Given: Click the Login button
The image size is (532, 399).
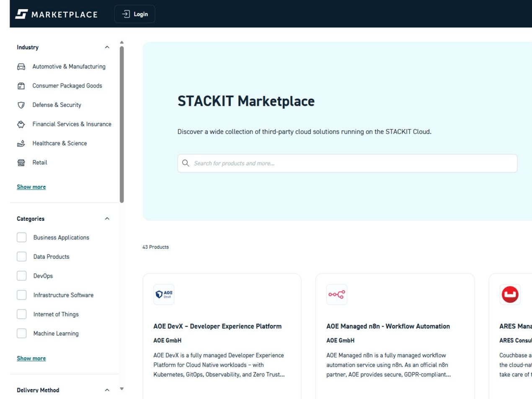Looking at the screenshot, I should [134, 14].
